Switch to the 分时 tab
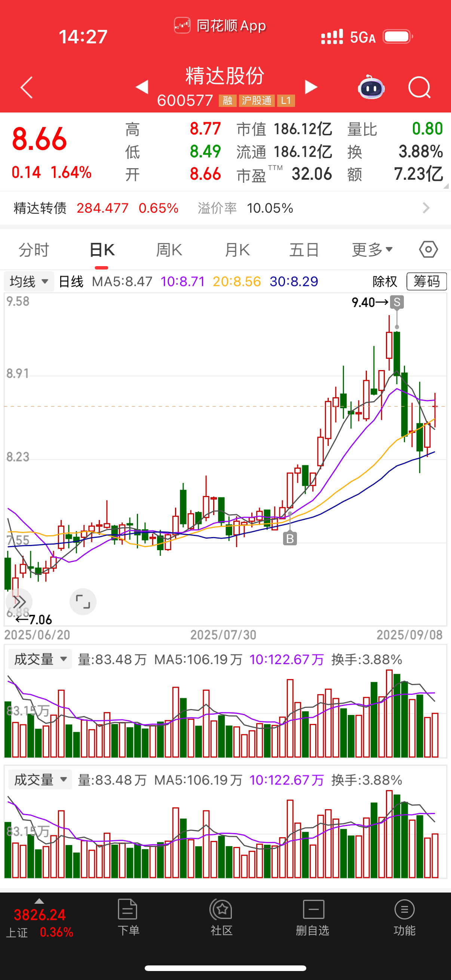The height and width of the screenshot is (980, 451). click(x=34, y=250)
